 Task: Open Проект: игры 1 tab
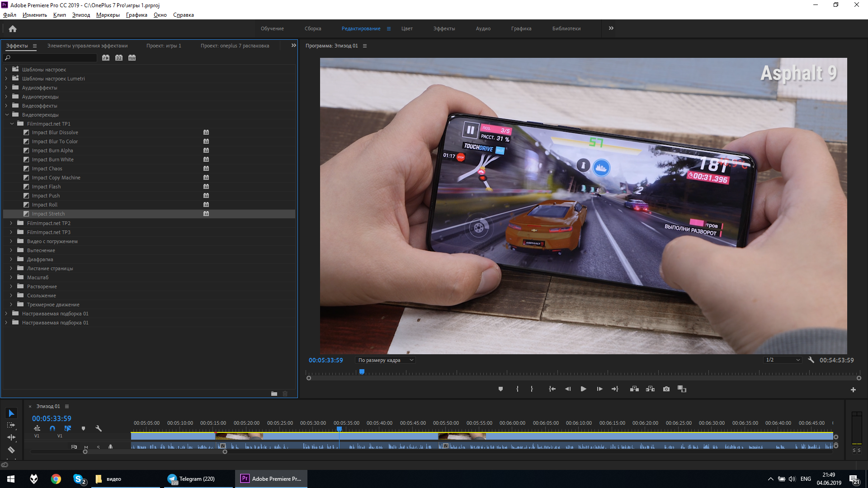(x=164, y=46)
